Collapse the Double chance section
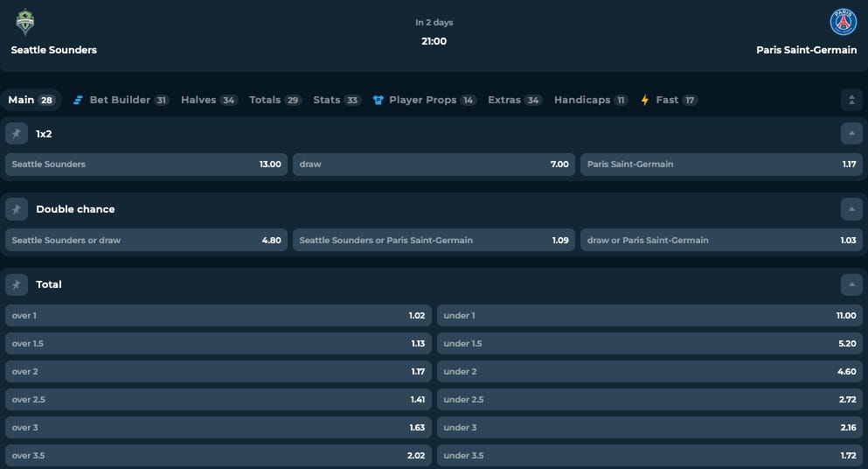 coord(851,209)
